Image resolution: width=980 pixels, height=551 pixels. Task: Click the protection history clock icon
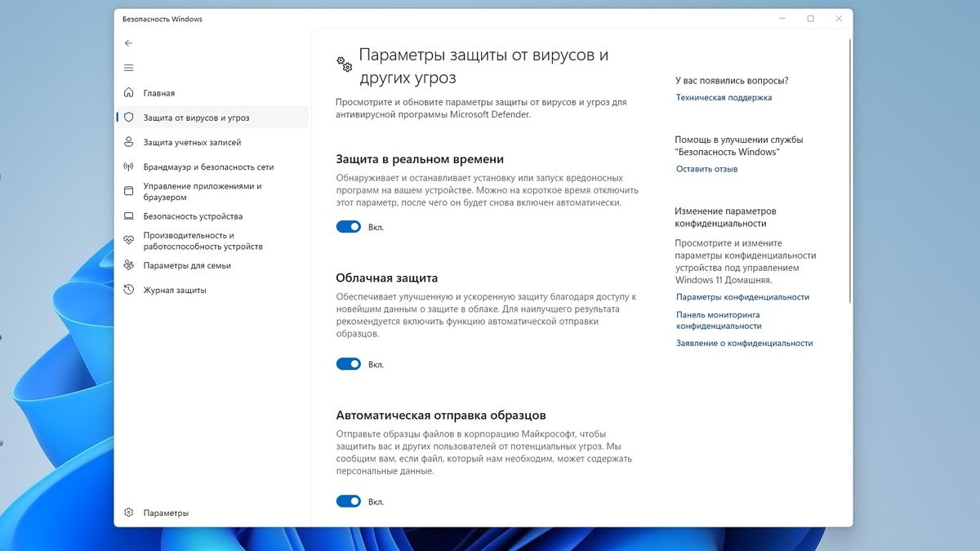coord(128,290)
